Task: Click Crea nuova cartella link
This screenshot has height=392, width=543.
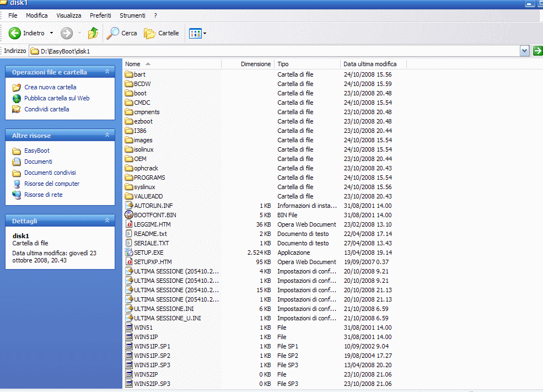Action: click(x=50, y=87)
